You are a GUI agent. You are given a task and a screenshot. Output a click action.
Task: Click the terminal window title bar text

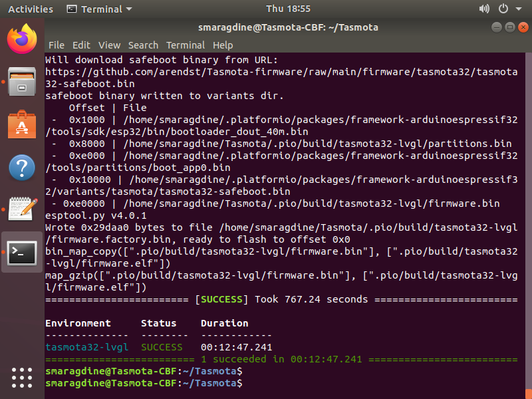tap(288, 27)
